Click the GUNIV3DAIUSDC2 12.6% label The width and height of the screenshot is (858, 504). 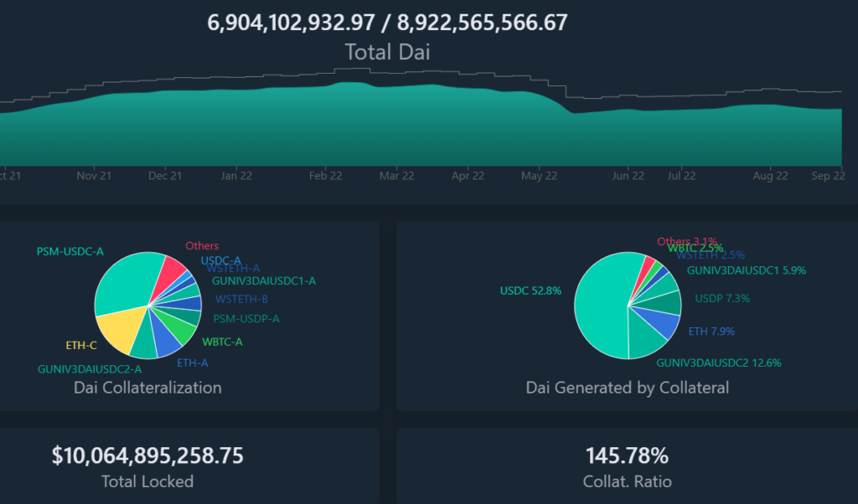pos(719,363)
